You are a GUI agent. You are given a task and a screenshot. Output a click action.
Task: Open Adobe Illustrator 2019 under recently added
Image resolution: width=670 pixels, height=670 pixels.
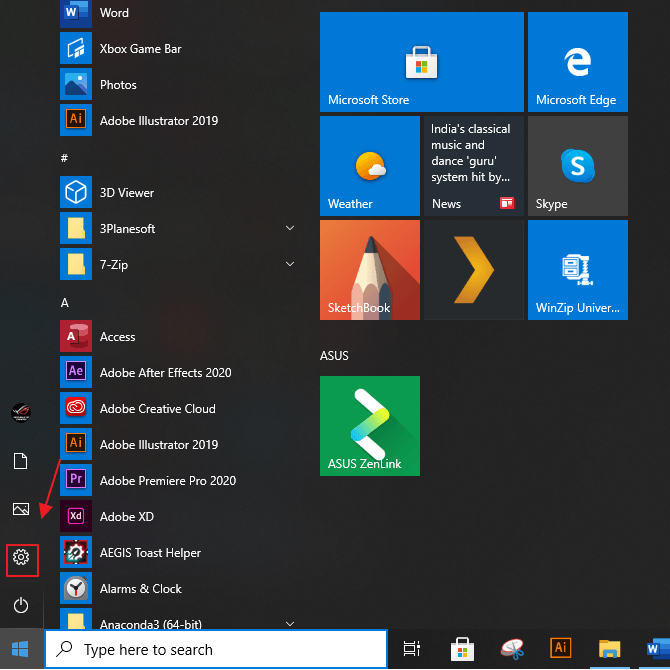click(177, 120)
